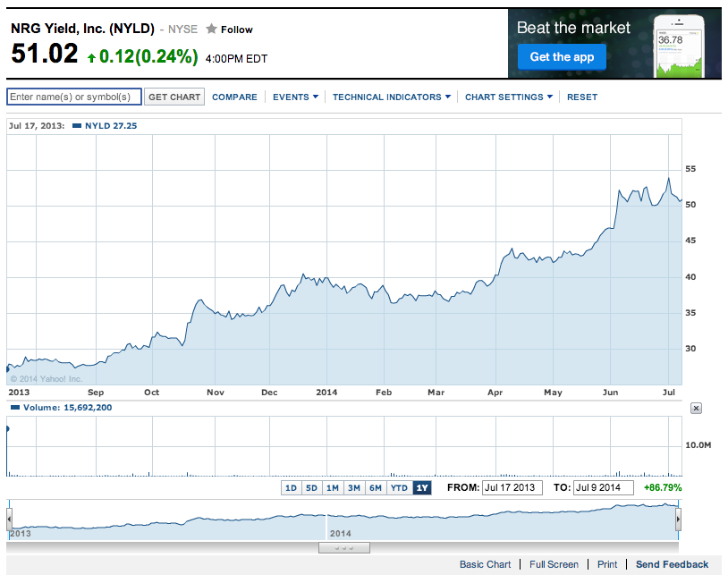Click the Volume legend color marker

click(15, 408)
